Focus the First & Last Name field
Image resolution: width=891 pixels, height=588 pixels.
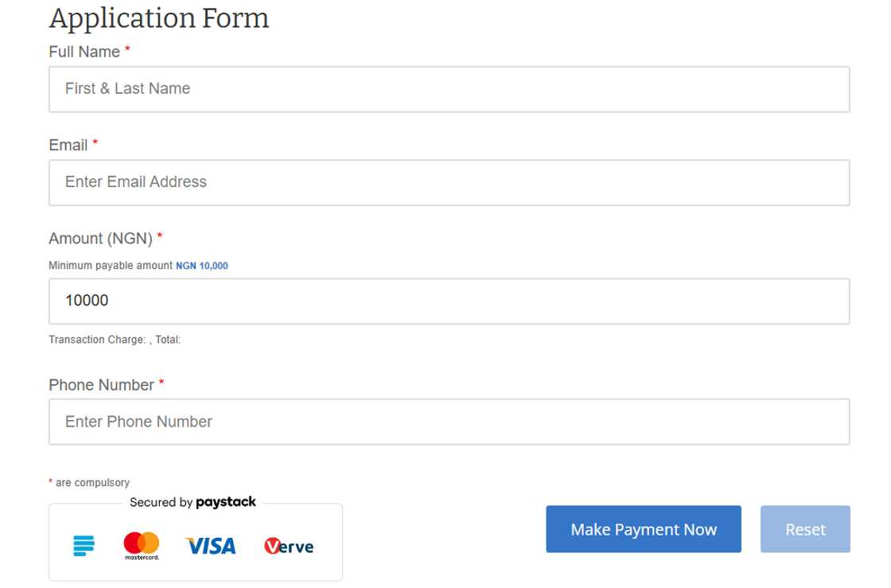coord(449,89)
